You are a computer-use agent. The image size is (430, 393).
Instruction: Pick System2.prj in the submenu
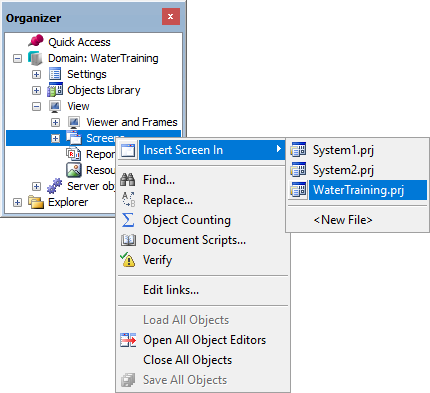tap(357, 170)
